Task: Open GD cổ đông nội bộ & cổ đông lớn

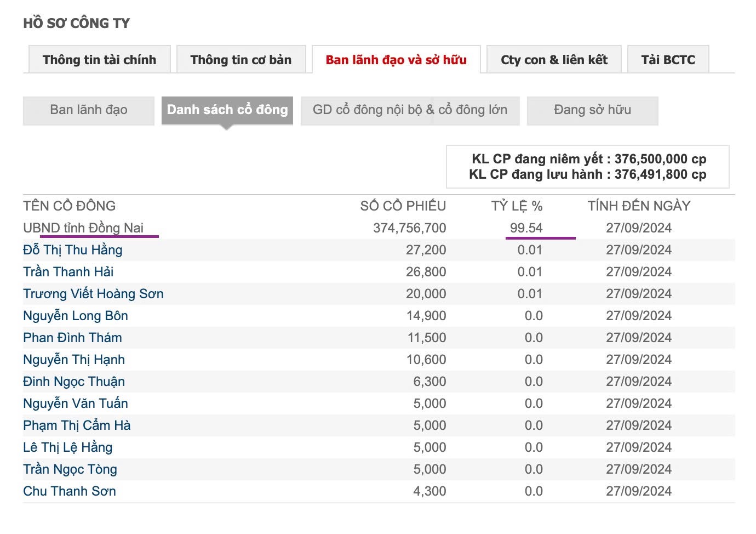Action: point(410,110)
